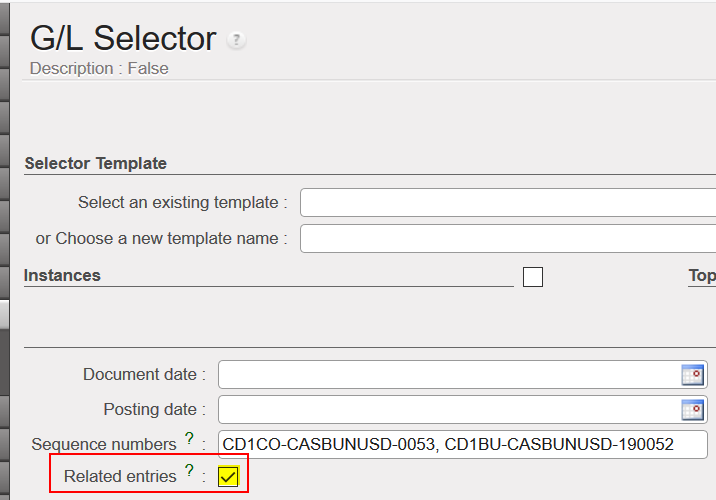
Task: Open the Document date calendar picker
Action: [x=692, y=375]
